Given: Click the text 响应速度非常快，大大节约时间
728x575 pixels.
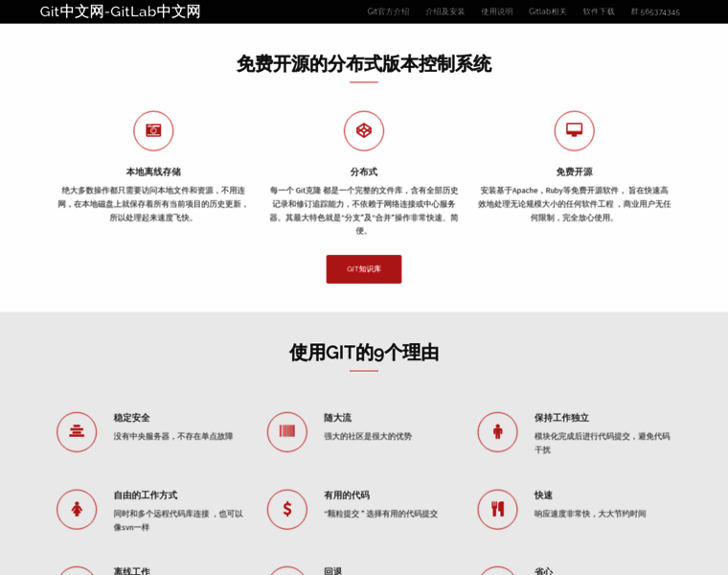Looking at the screenshot, I should point(590,514).
